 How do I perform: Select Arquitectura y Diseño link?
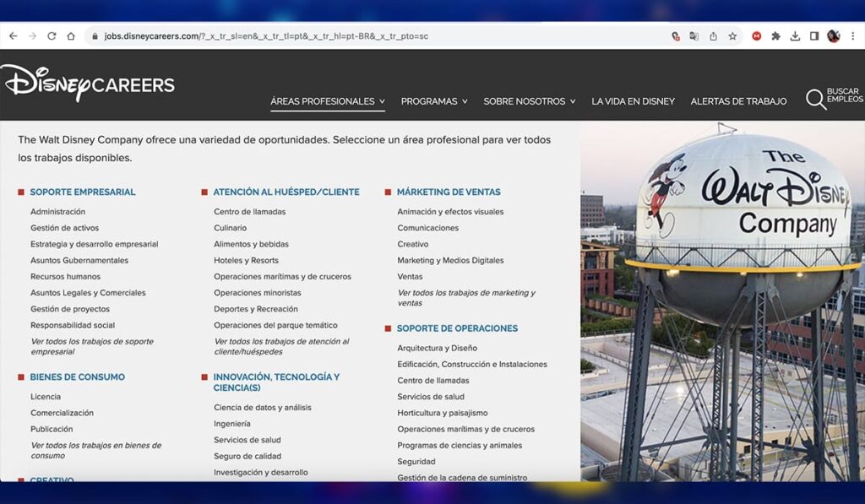click(437, 348)
